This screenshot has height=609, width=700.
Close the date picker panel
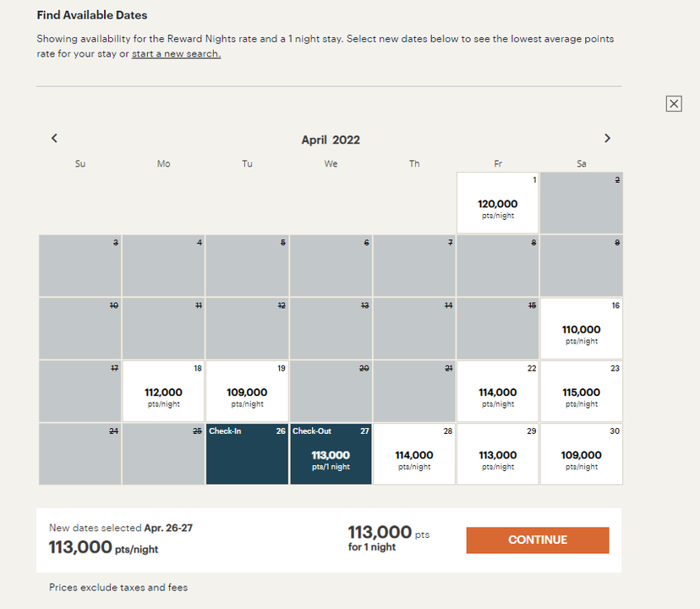tap(674, 103)
